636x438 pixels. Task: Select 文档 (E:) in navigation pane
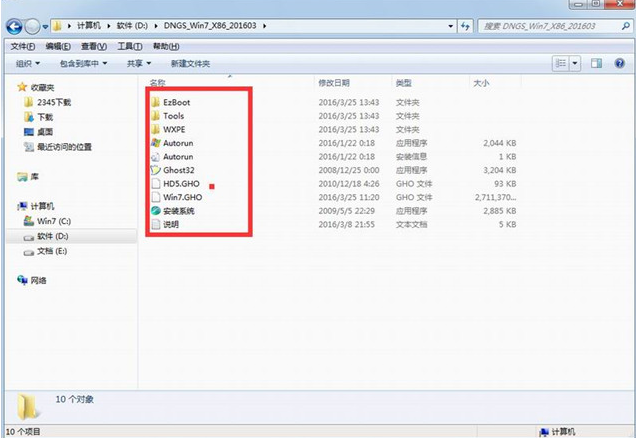tap(45, 251)
